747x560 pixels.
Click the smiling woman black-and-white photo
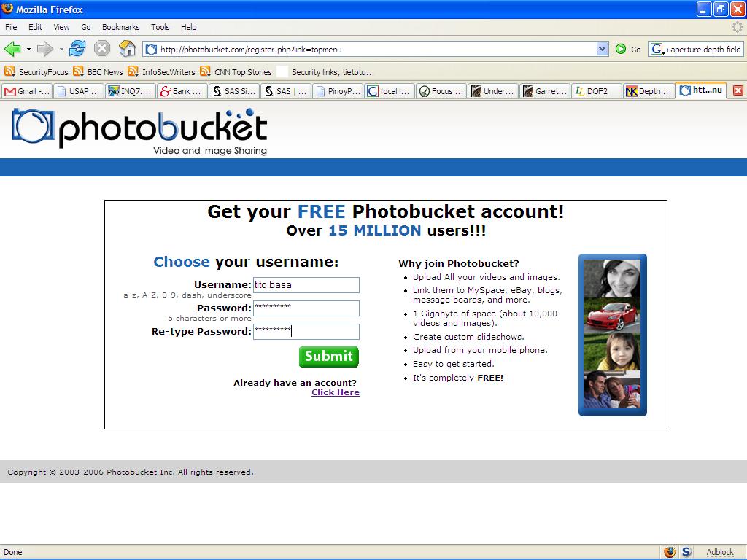pyautogui.click(x=612, y=278)
